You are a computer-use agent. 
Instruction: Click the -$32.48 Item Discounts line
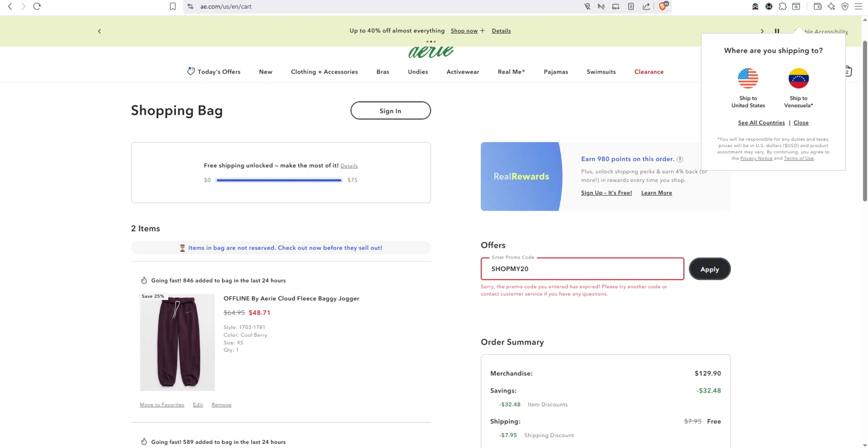pos(533,405)
